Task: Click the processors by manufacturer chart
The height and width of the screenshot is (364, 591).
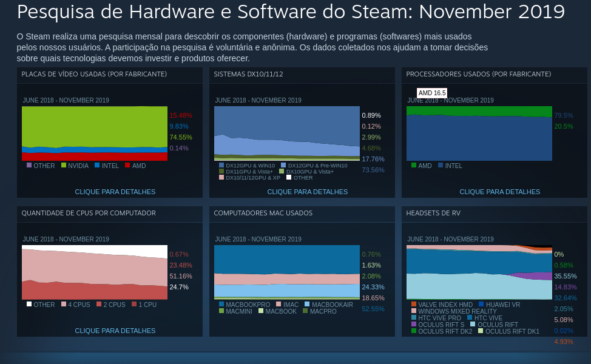Action: [479, 133]
